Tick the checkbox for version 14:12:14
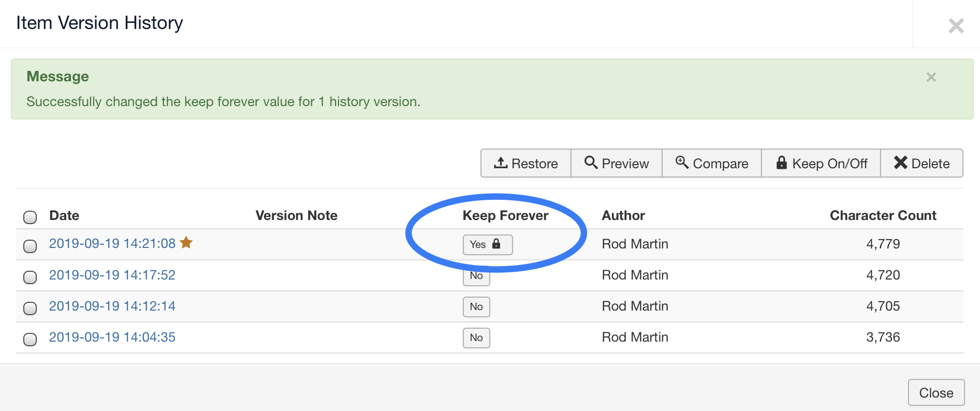 pos(30,308)
